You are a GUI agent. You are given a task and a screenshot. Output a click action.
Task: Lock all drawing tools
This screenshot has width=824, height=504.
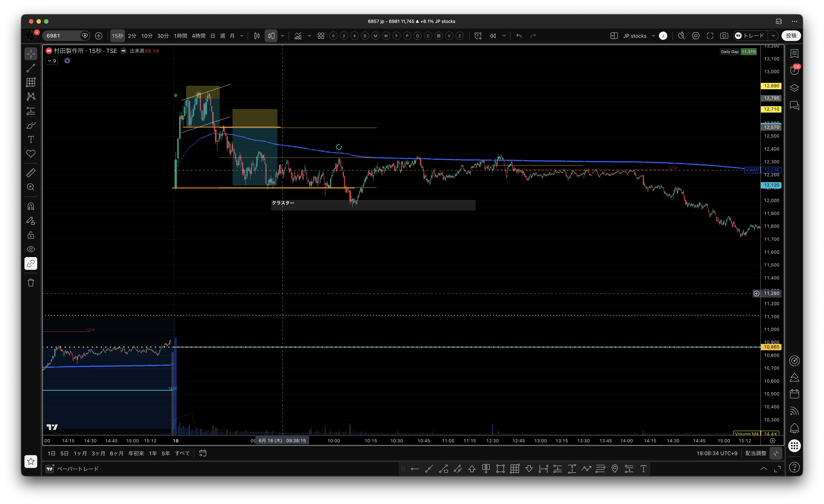click(x=31, y=235)
